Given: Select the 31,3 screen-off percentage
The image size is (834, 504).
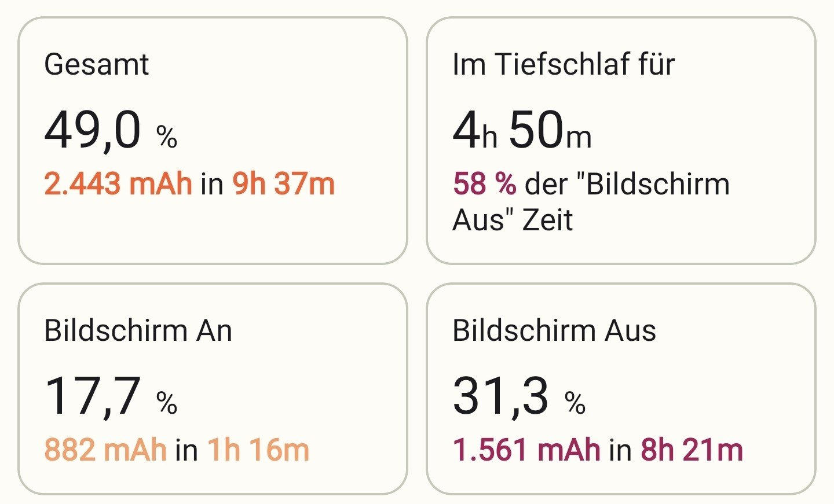Looking at the screenshot, I should click(x=500, y=396).
